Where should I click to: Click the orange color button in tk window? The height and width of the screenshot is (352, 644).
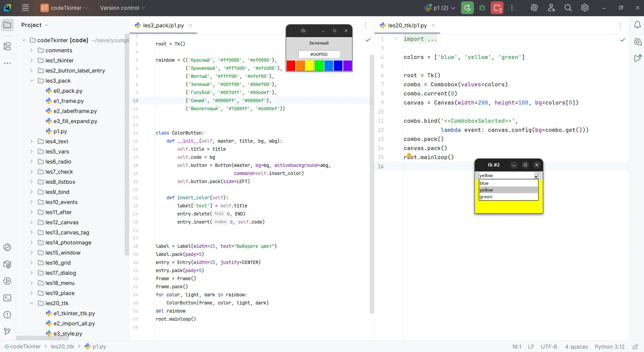pyautogui.click(x=300, y=65)
